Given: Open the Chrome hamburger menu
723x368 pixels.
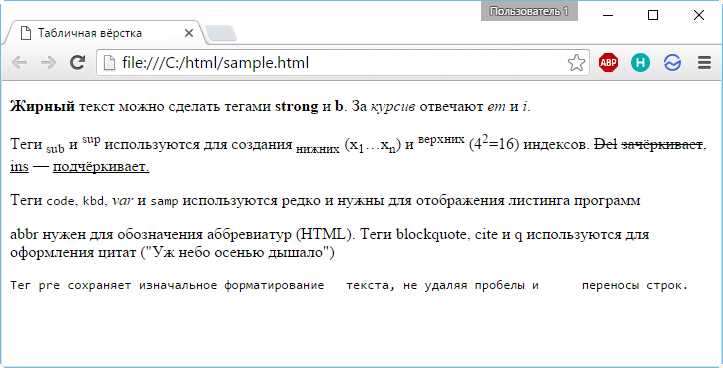Looking at the screenshot, I should [x=705, y=62].
